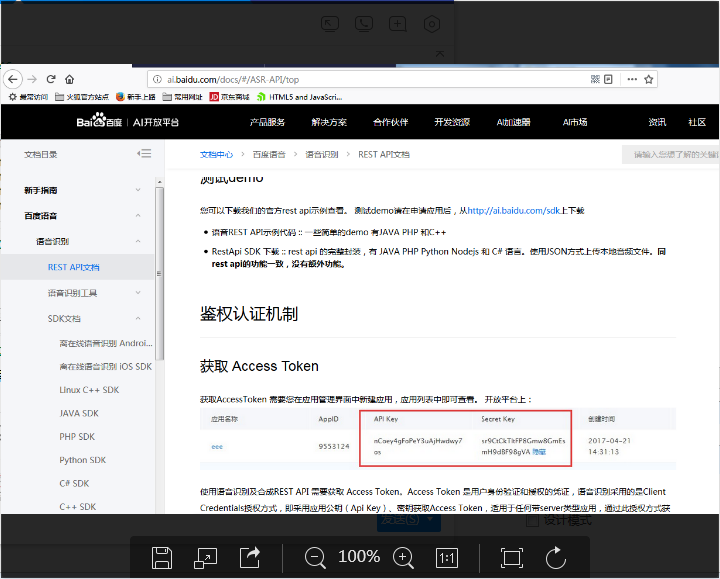Open 资讯 in the top navigation
720x579 pixels.
pyautogui.click(x=657, y=122)
